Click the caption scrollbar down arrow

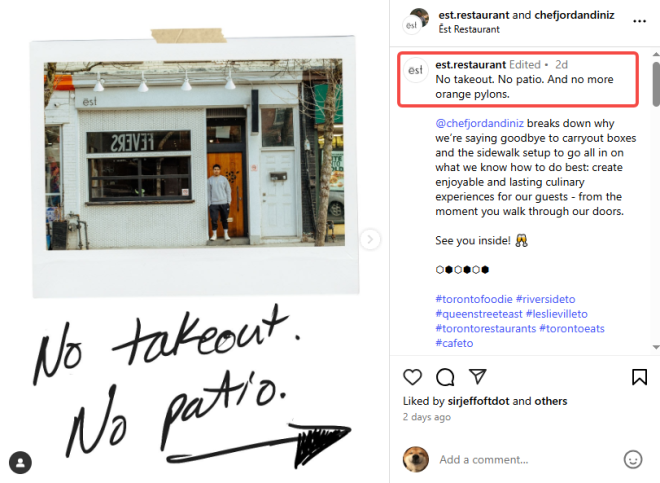point(656,347)
